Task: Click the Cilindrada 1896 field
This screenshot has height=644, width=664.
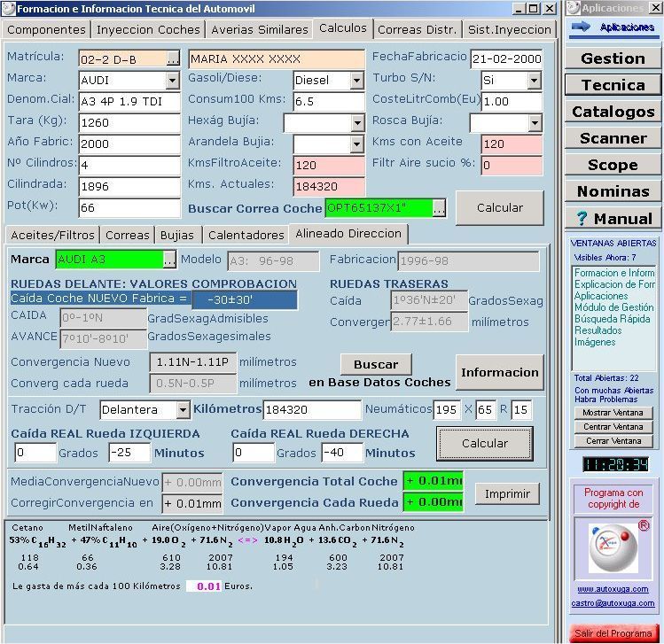Action: click(x=129, y=187)
